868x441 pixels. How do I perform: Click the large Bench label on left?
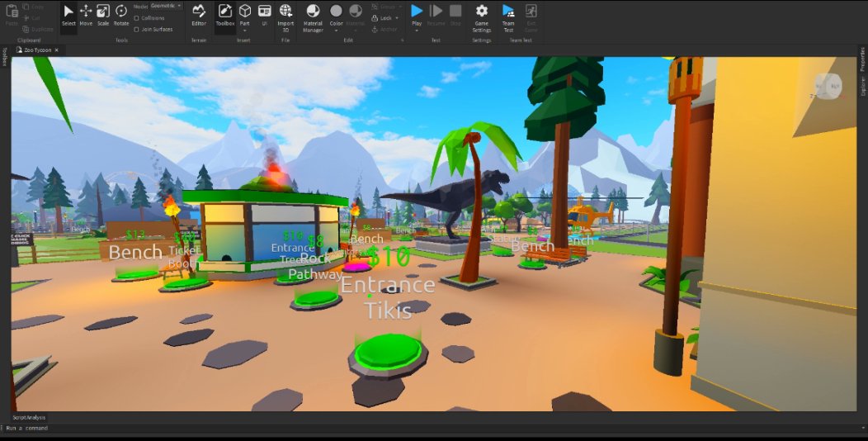(135, 253)
